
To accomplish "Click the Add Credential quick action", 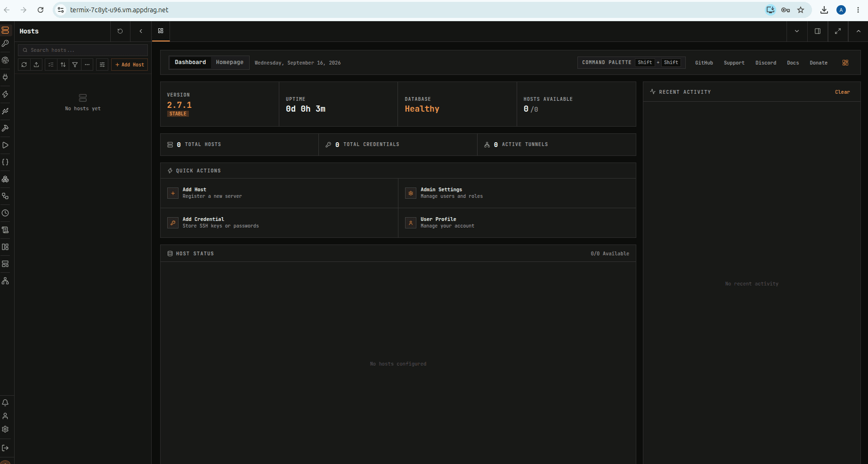I will tap(279, 223).
